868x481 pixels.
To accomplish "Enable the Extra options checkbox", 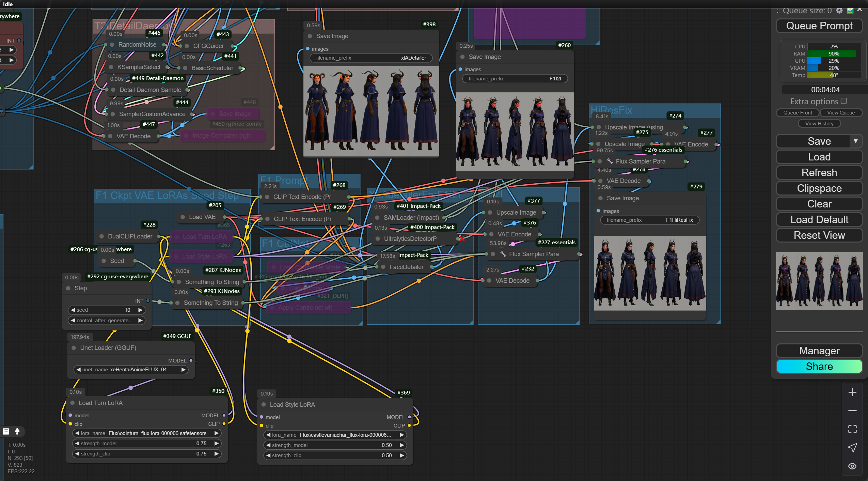I will (x=844, y=101).
